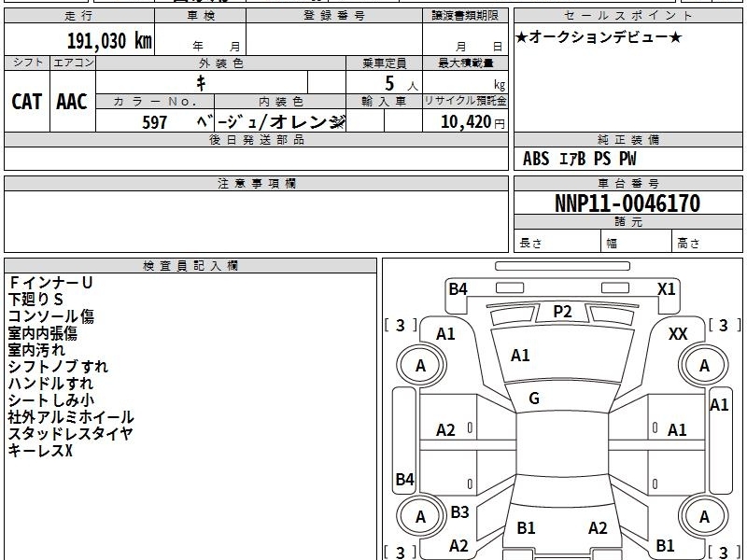Click the ★オークションデビュー★ sales point text
This screenshot has width=747, height=560.
(599, 36)
